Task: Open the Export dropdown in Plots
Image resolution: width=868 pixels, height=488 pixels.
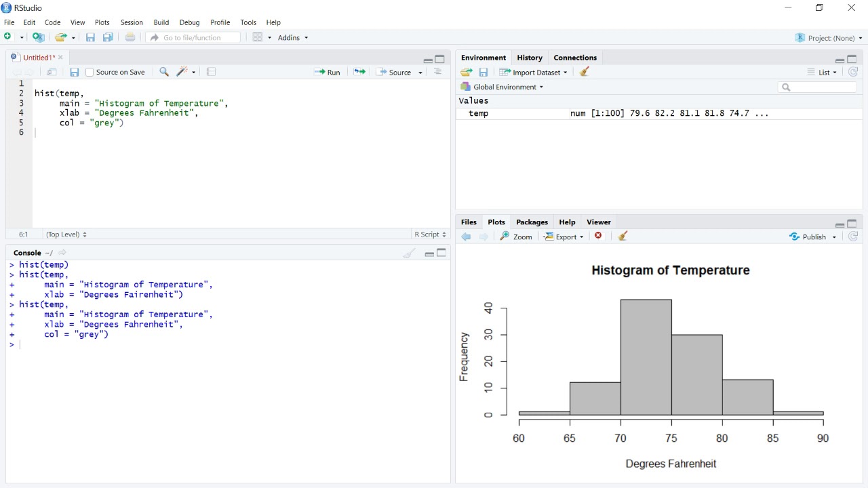Action: [x=564, y=237]
